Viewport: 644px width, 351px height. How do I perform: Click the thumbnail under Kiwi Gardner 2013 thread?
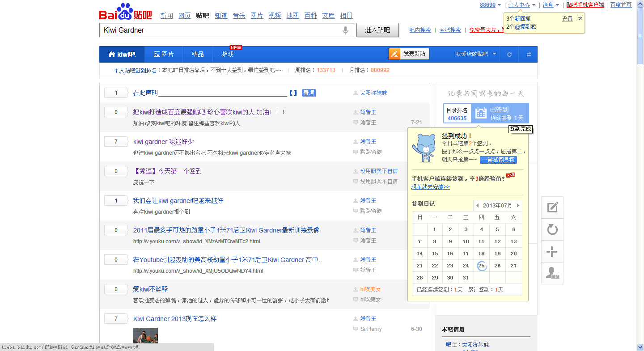145,335
